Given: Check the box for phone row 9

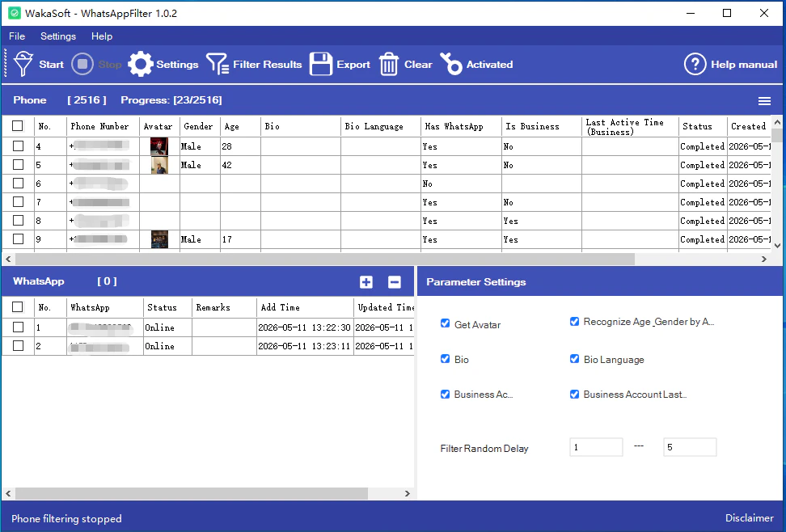Looking at the screenshot, I should [18, 239].
